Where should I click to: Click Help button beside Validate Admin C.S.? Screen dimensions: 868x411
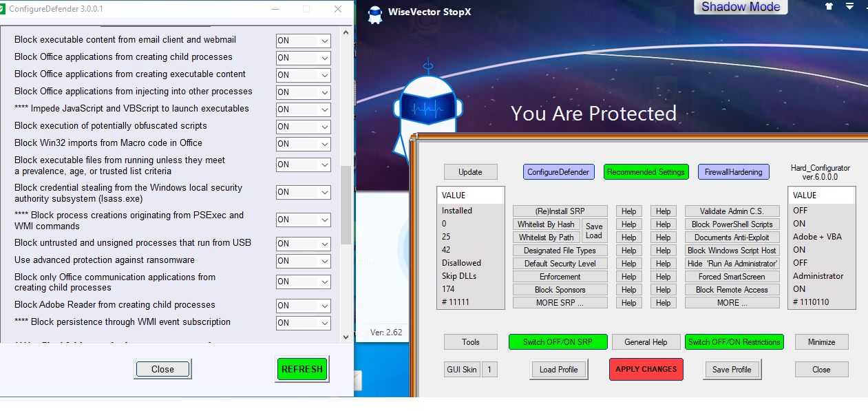coord(663,211)
